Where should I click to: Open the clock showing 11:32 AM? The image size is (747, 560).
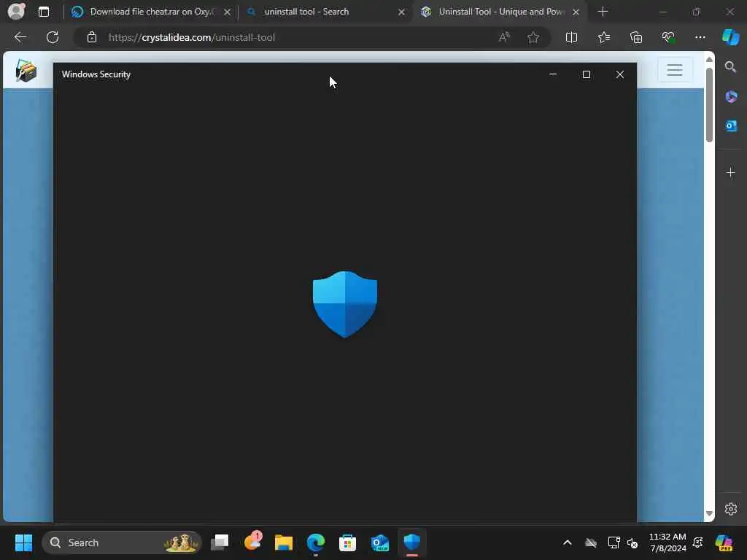667,542
